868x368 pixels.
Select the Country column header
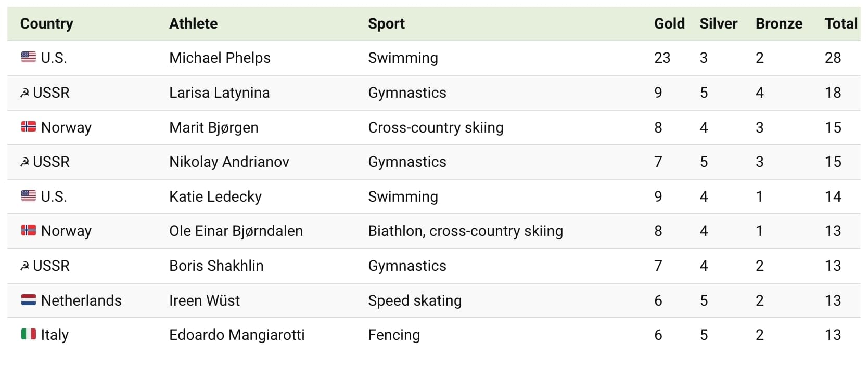click(x=47, y=23)
